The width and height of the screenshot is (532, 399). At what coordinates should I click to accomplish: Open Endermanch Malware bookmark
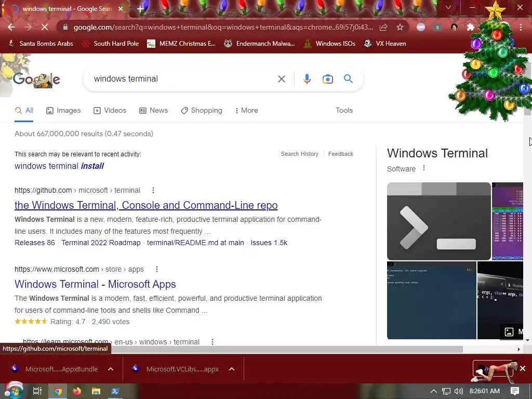(259, 44)
